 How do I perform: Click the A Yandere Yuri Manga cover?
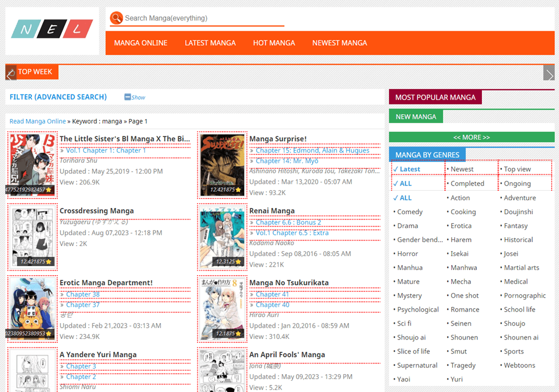click(x=32, y=372)
